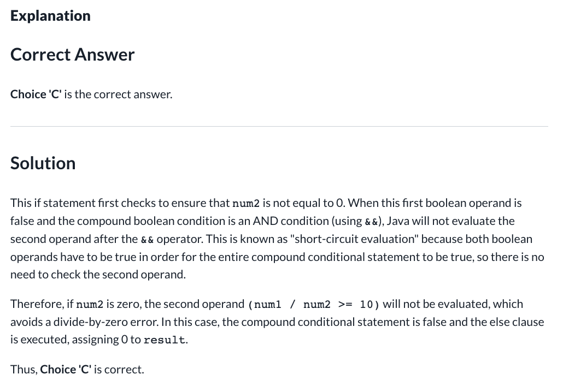Click the horizontal divider under Correct Answer
This screenshot has height=392, width=563.
click(x=279, y=126)
